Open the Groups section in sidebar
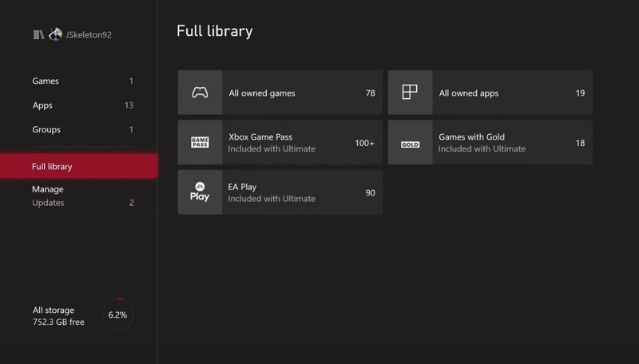This screenshot has width=639, height=364. (83, 129)
